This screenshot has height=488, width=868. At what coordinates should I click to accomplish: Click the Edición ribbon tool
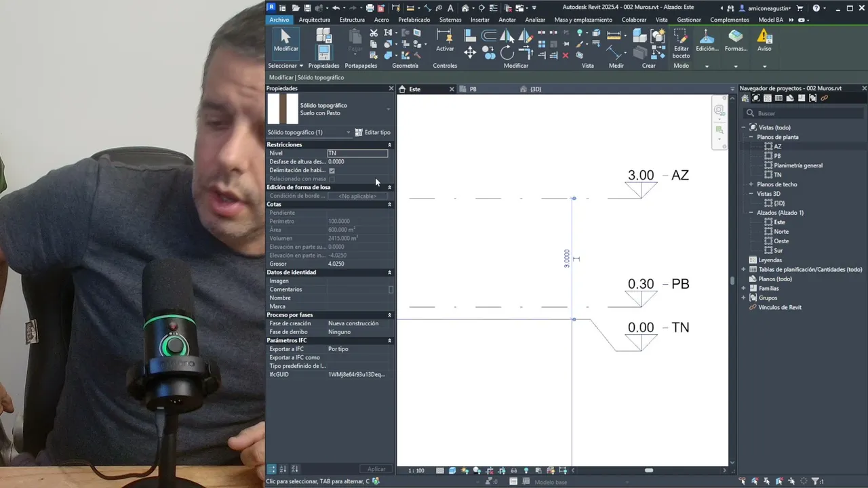pos(707,41)
